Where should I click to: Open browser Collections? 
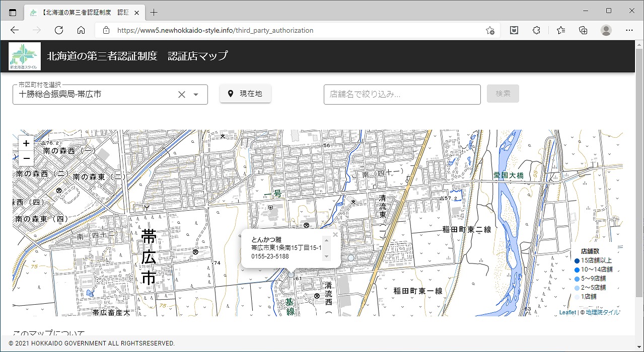click(x=583, y=30)
